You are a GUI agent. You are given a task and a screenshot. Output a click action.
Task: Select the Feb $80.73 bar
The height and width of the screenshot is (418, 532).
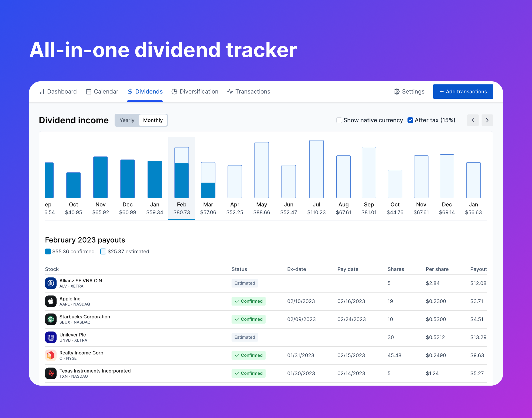click(182, 173)
